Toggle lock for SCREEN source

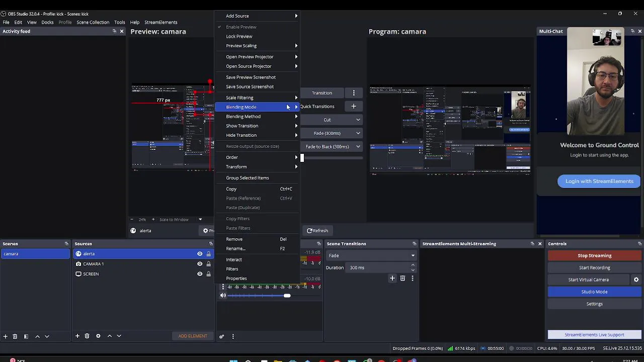208,274
